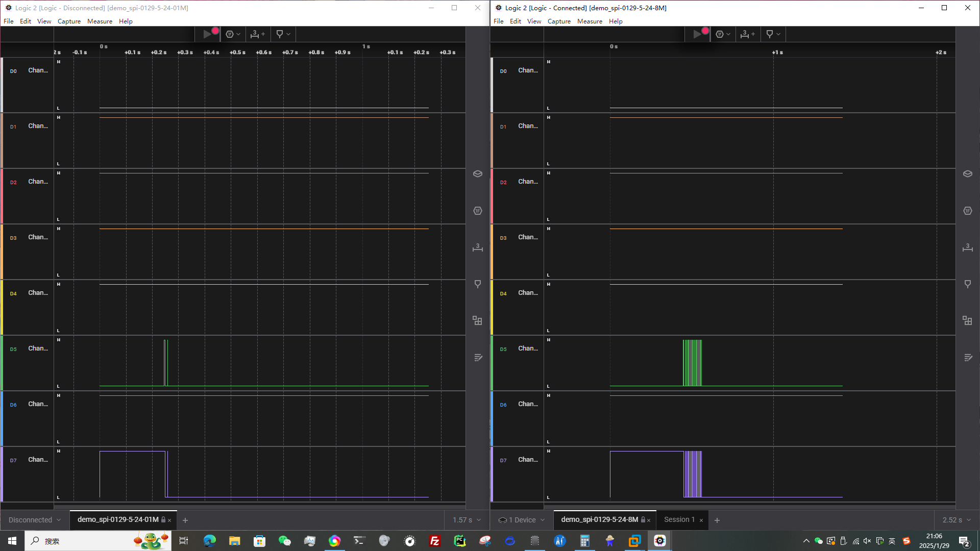Viewport: 980px width, 551px height.
Task: Open View menu in right Logic window
Action: point(534,21)
